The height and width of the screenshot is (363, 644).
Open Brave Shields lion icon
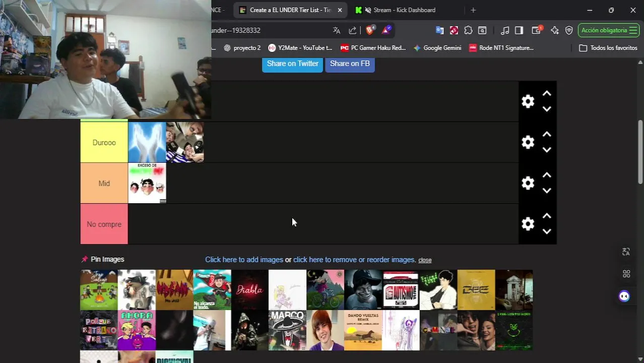(x=370, y=30)
